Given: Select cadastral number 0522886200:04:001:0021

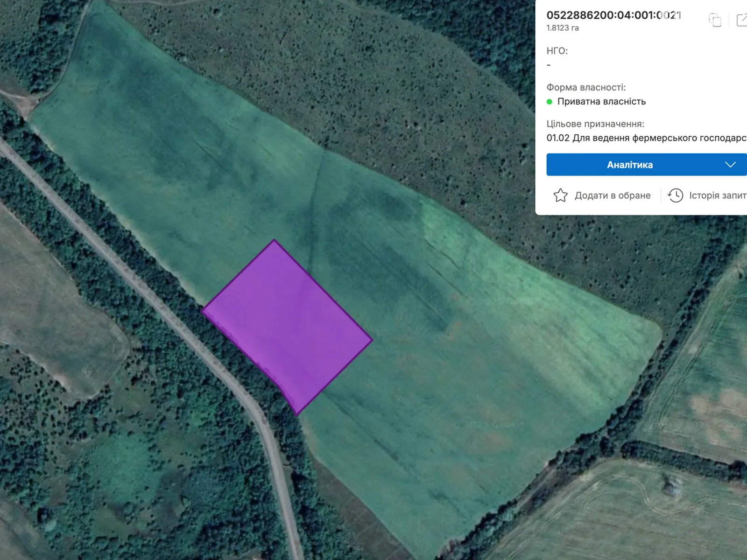Looking at the screenshot, I should (613, 15).
